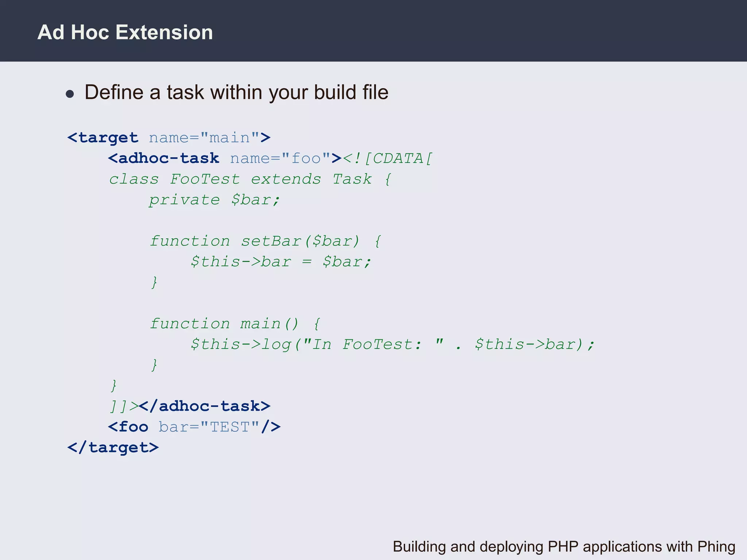This screenshot has height=560, width=747.
Task: Click the 'class FooTest extends Task' line
Action: tap(250, 179)
